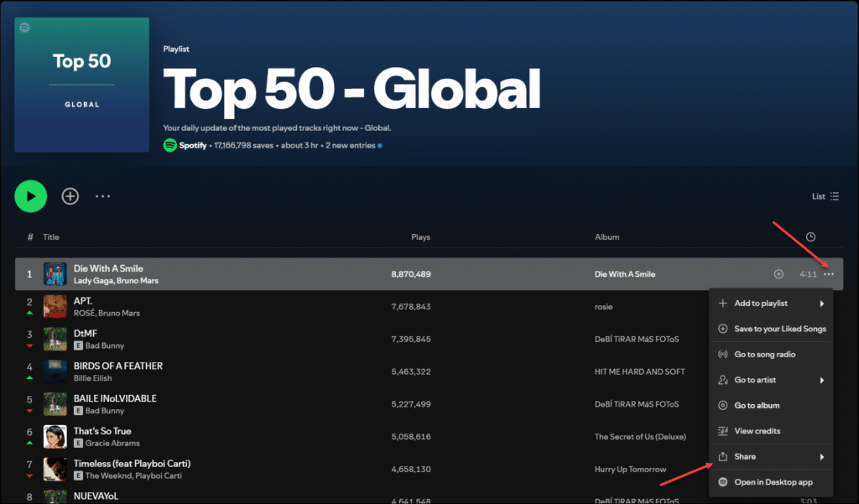Open playlist more options ellipsis
The image size is (859, 504).
(103, 196)
